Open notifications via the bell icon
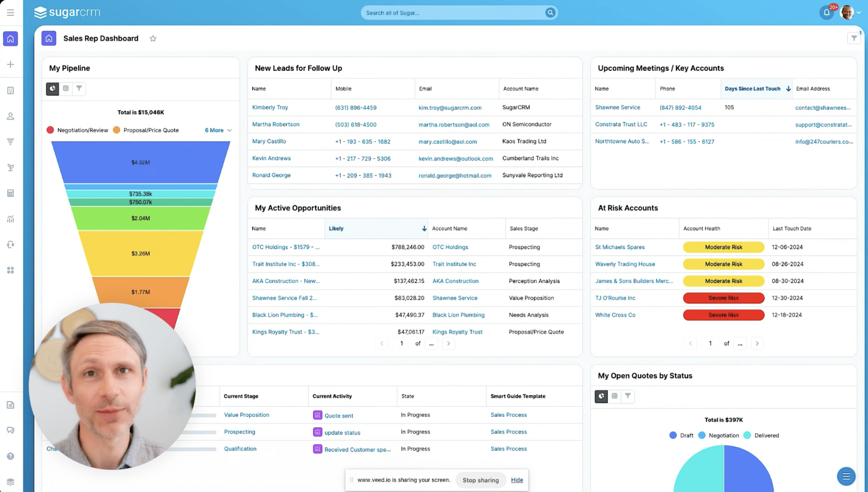The height and width of the screenshot is (492, 868). coord(826,12)
